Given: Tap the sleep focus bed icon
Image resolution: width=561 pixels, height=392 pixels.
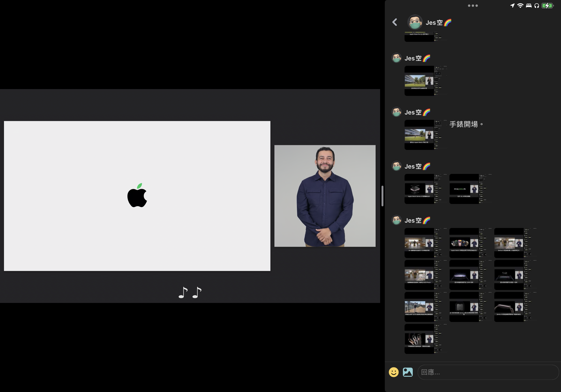Looking at the screenshot, I should (x=529, y=6).
